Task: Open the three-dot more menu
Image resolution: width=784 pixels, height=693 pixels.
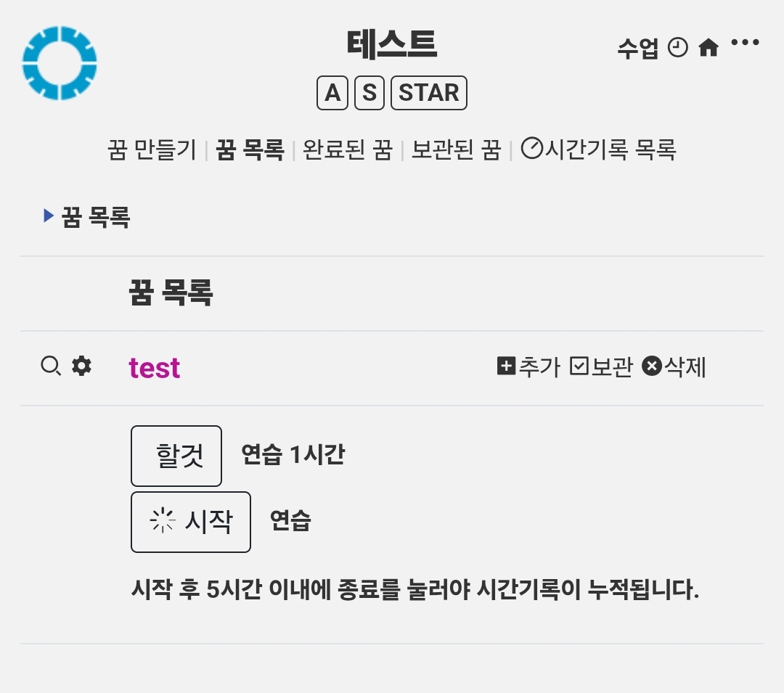Action: [x=745, y=43]
